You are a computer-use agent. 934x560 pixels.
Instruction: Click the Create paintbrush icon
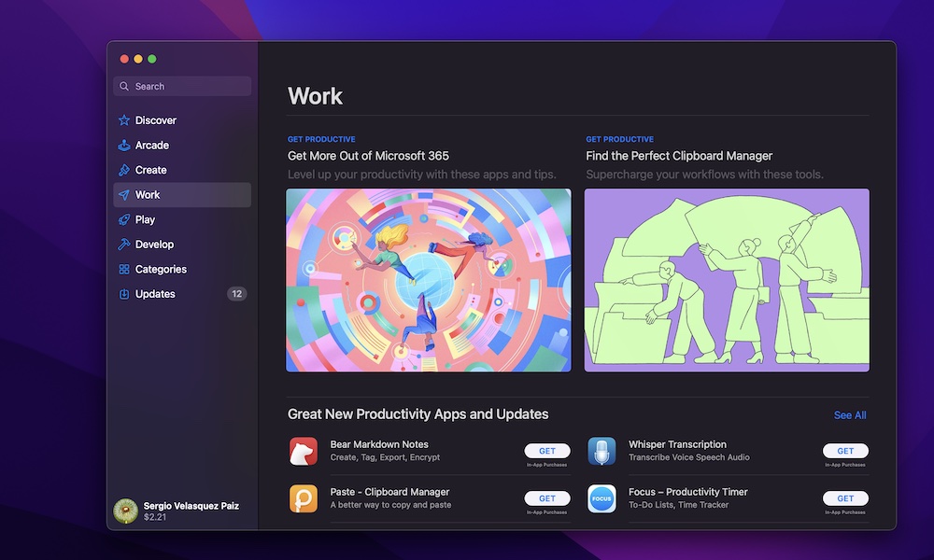point(124,170)
